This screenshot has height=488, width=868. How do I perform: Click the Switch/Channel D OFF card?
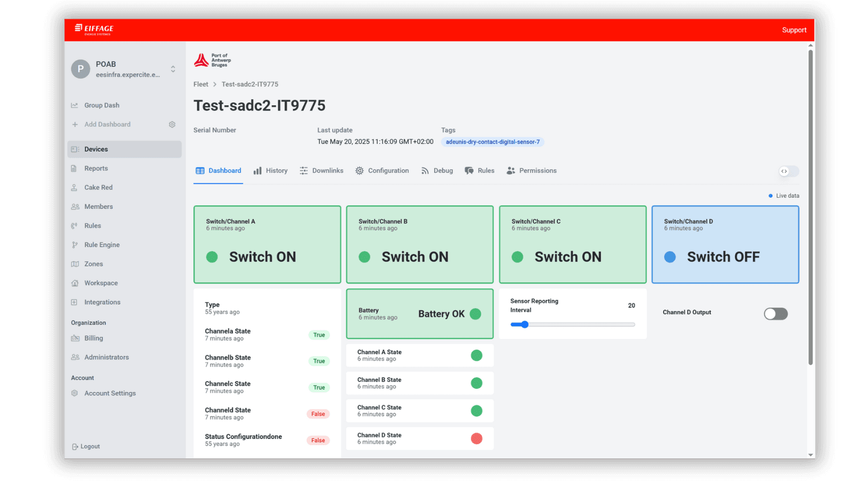pyautogui.click(x=725, y=244)
